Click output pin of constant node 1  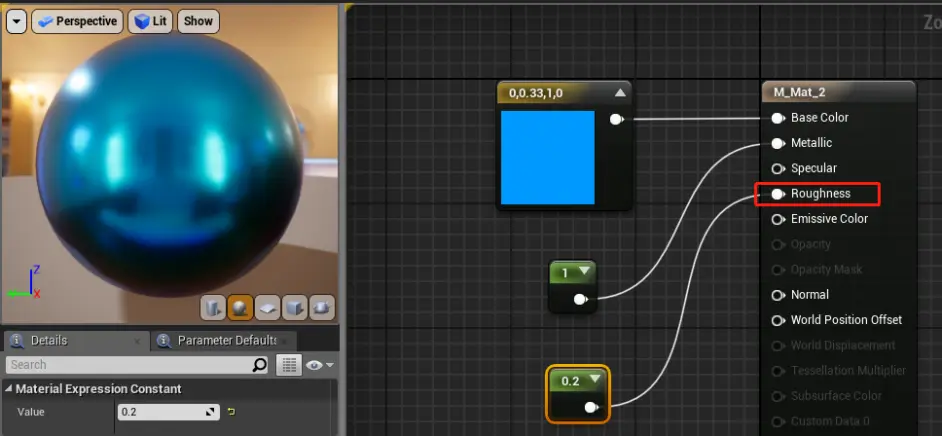pyautogui.click(x=580, y=299)
